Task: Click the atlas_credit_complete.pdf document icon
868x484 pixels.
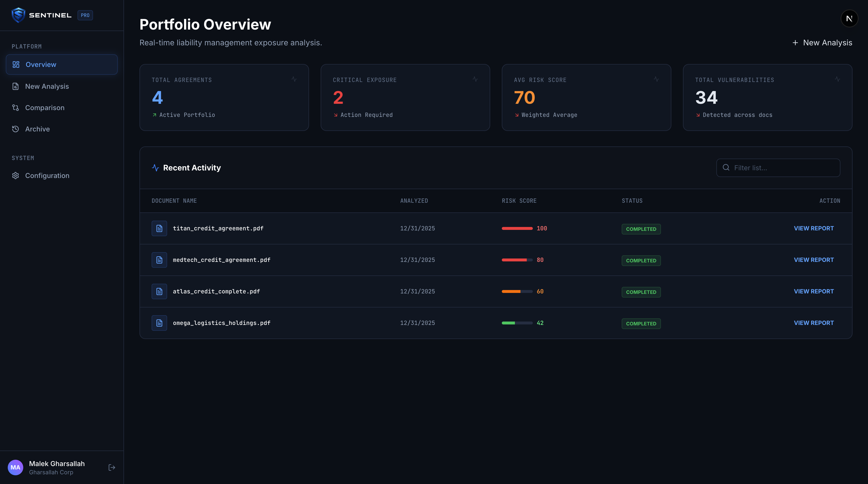Action: click(x=159, y=291)
